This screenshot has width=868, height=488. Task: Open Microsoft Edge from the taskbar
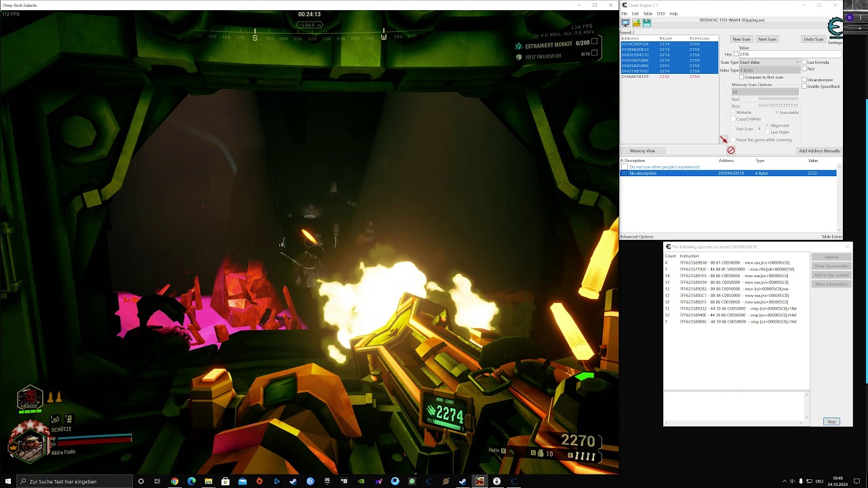coord(191,481)
